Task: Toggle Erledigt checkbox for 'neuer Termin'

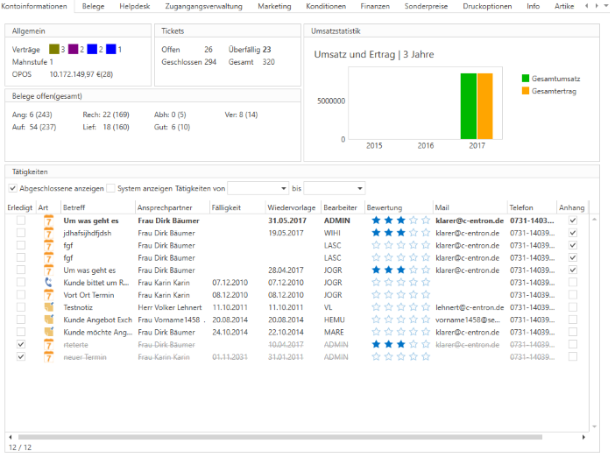Action: click(21, 357)
